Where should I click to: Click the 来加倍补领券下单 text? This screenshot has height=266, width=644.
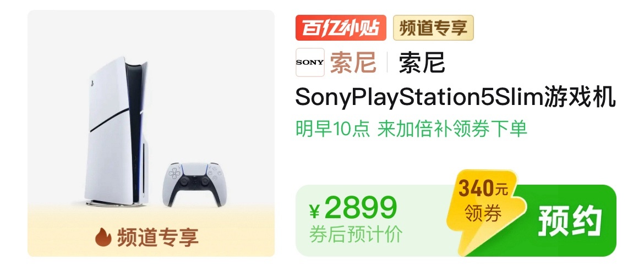452,129
